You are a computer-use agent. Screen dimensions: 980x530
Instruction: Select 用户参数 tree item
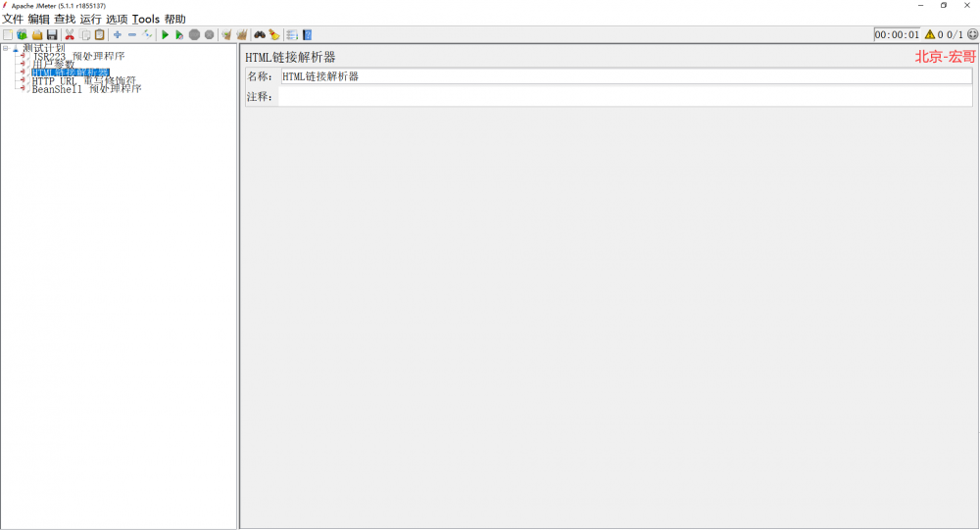[x=53, y=65]
